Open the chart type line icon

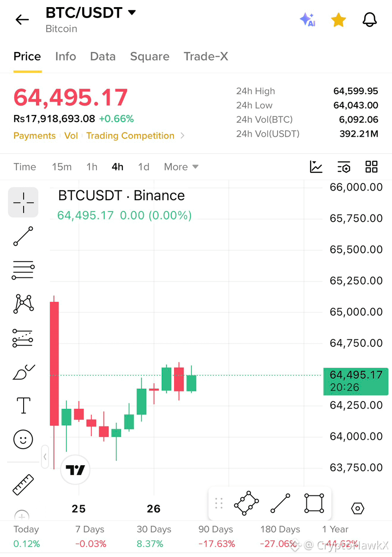tap(316, 167)
